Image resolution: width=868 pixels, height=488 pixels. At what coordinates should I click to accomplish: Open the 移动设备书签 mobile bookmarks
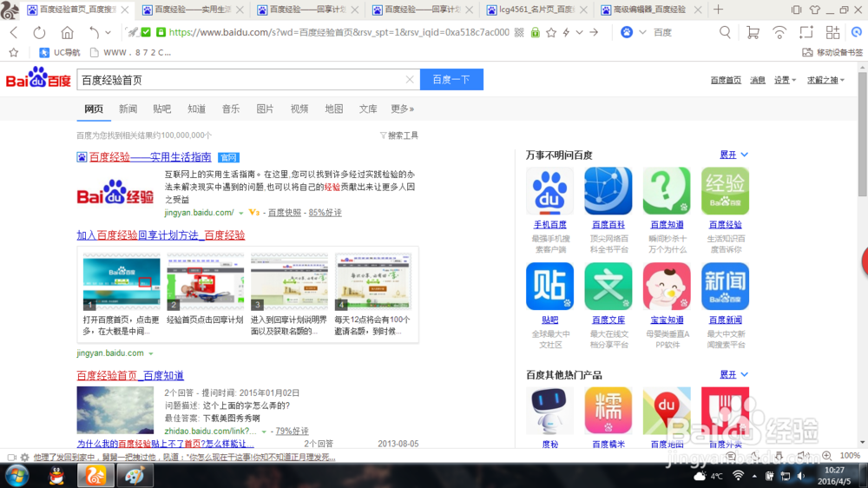click(x=832, y=53)
